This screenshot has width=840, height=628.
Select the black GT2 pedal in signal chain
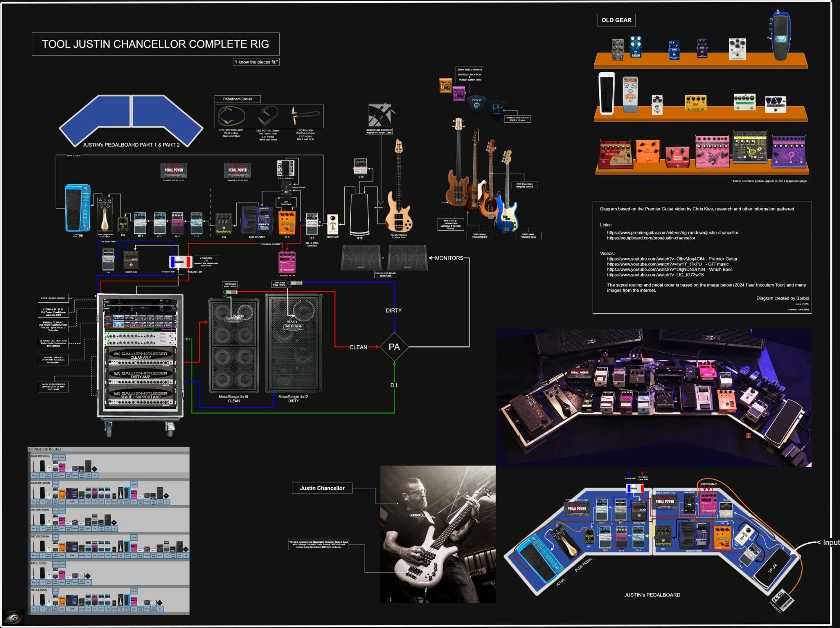[224, 223]
